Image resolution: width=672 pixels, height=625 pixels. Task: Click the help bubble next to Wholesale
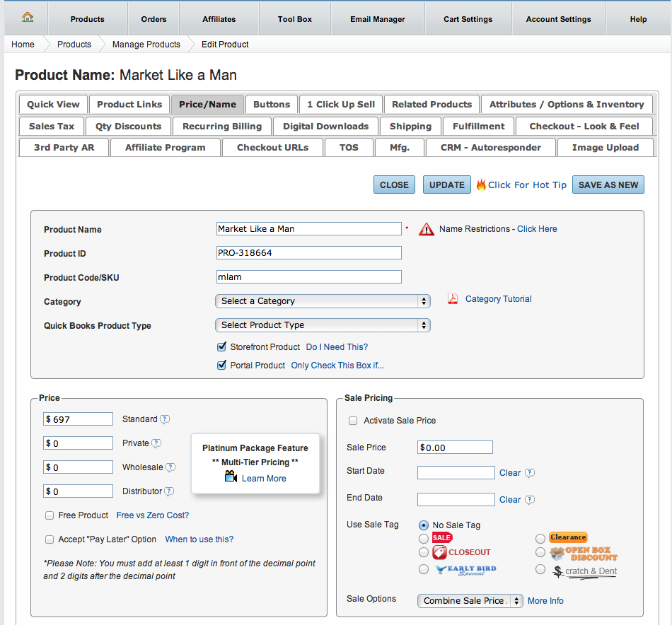click(170, 467)
